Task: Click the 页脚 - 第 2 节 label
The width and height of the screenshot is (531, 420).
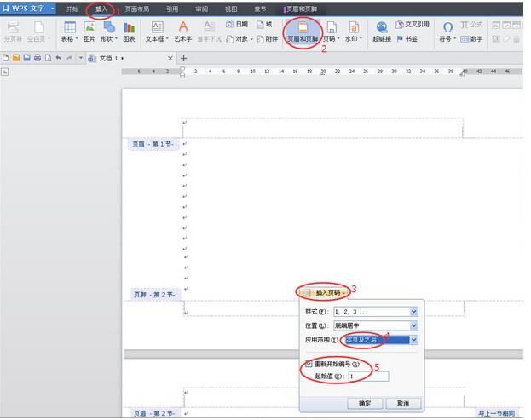Action: point(154,295)
